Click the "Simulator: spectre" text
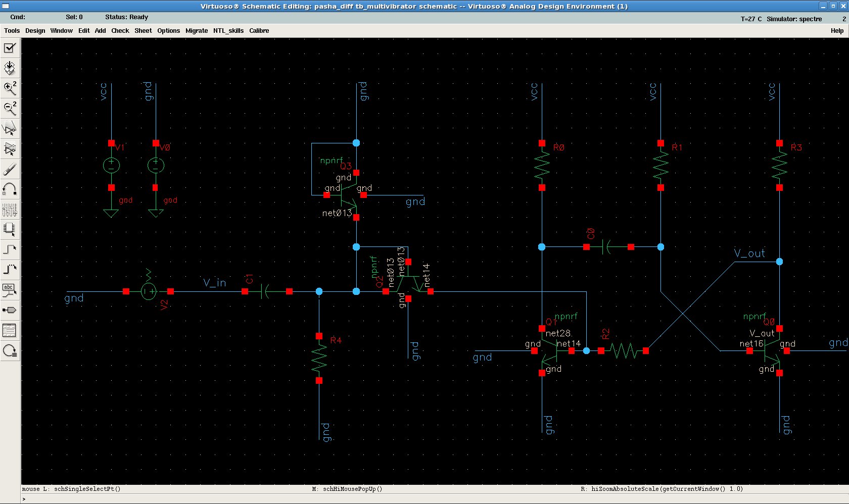Viewport: 849px width, 504px height. (794, 19)
